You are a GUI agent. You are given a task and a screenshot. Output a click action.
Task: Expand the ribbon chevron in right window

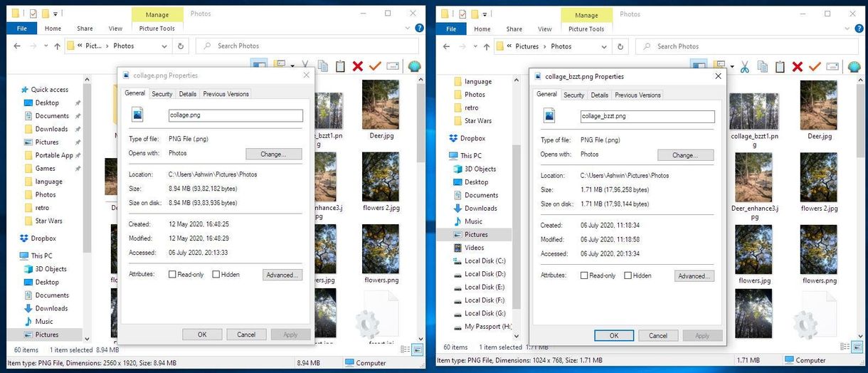pyautogui.click(x=845, y=29)
